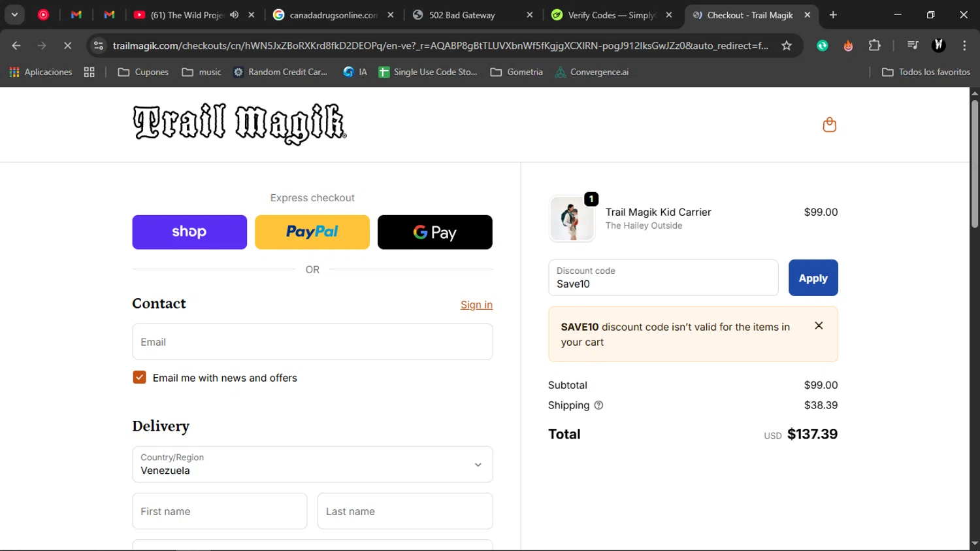Expand the Country/Region Venezuela dropdown
980x551 pixels.
coord(312,464)
